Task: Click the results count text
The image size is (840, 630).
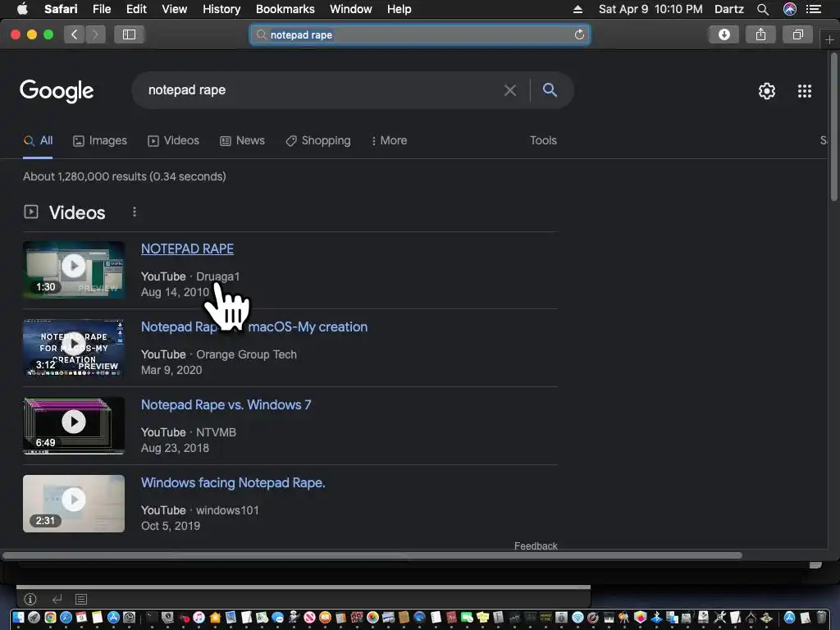Action: tap(125, 176)
